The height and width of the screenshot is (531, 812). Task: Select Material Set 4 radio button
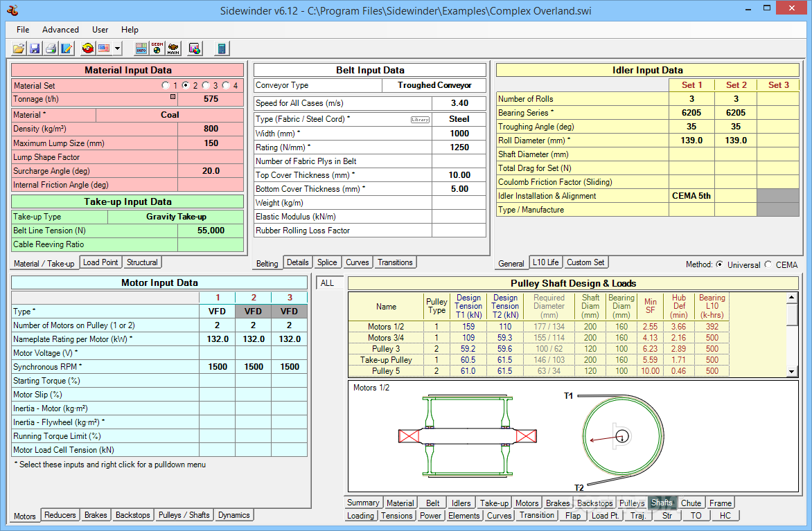pos(226,85)
